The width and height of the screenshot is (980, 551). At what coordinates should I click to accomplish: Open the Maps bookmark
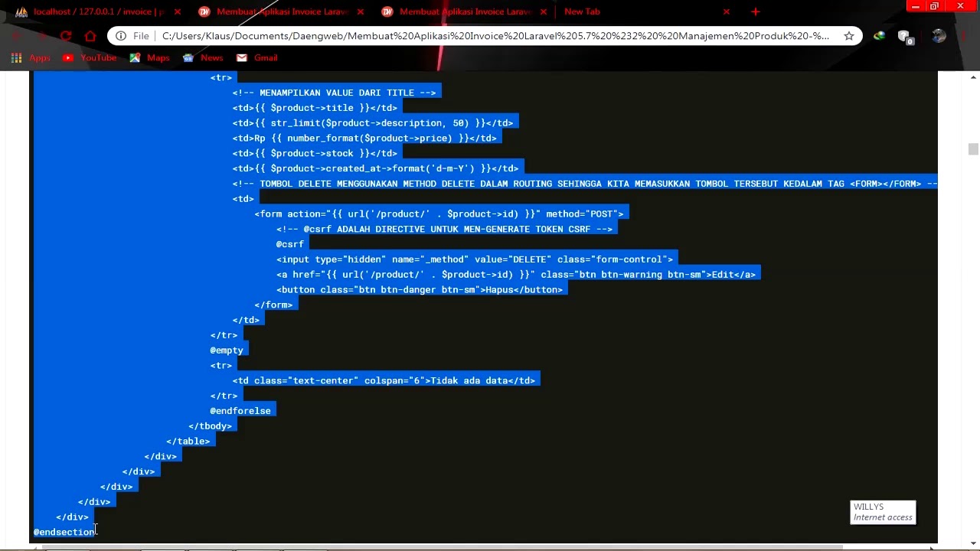point(150,57)
